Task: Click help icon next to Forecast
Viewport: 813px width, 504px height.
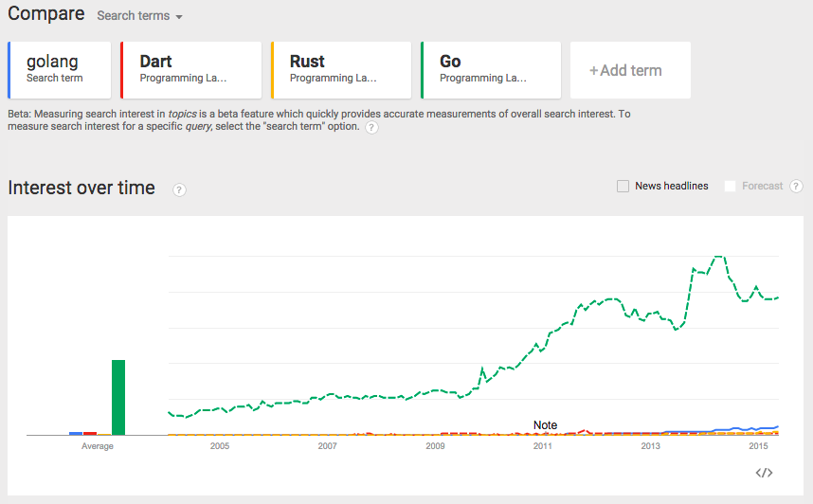Action: click(796, 187)
